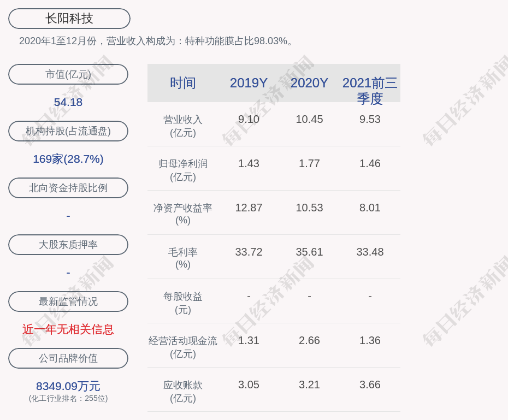Click cash flow value 2.66

pos(309,340)
